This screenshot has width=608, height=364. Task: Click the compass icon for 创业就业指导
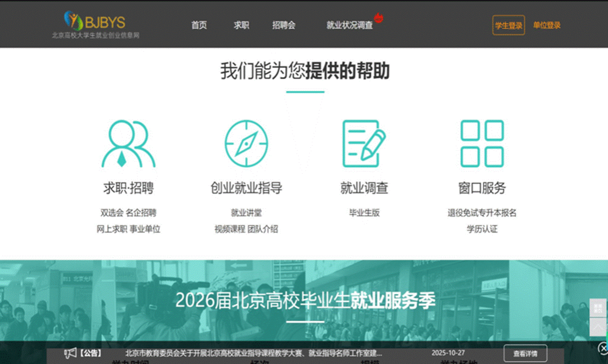point(246,144)
